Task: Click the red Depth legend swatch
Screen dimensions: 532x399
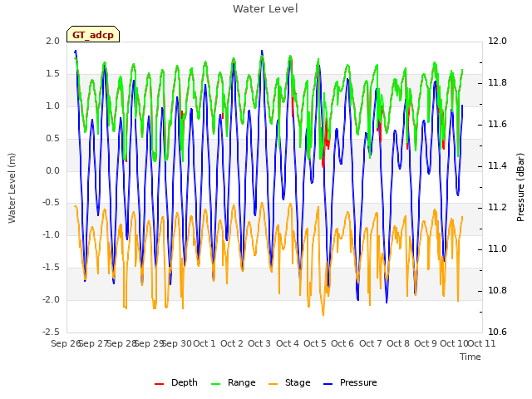Action: tap(159, 384)
